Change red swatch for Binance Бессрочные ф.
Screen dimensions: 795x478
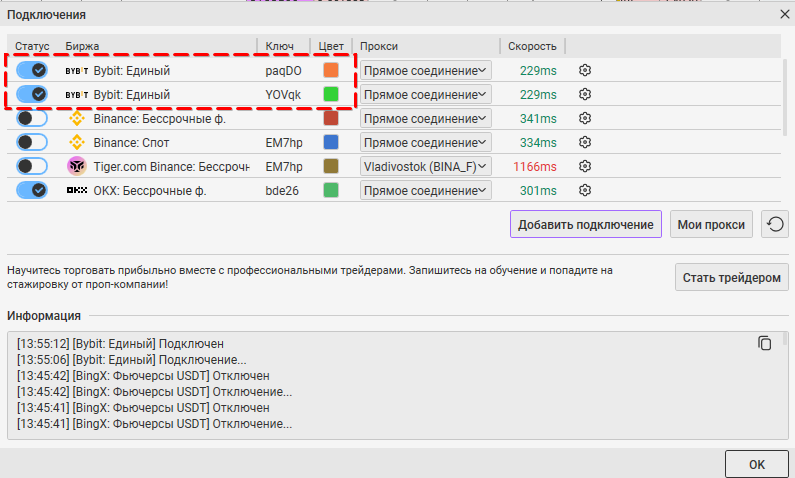click(x=331, y=118)
